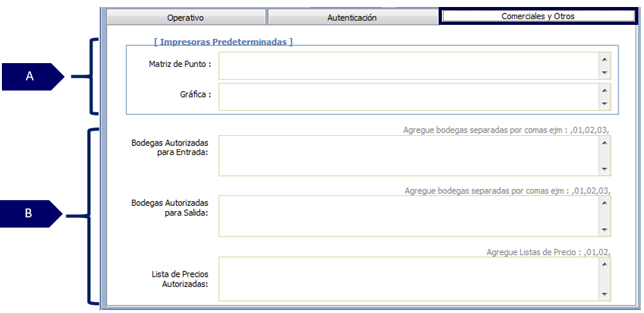Click the 'Agregue Listas de Precio' hint text

click(x=549, y=252)
